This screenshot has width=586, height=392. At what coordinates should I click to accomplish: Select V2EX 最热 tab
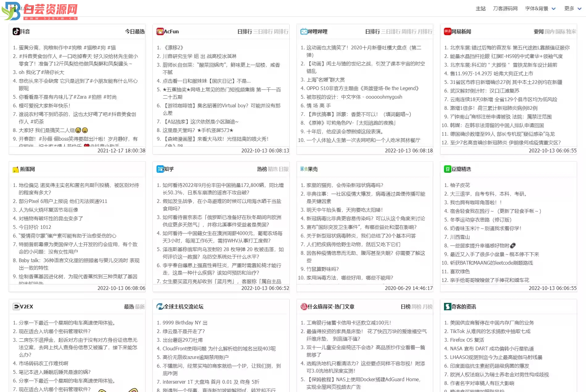(129, 307)
